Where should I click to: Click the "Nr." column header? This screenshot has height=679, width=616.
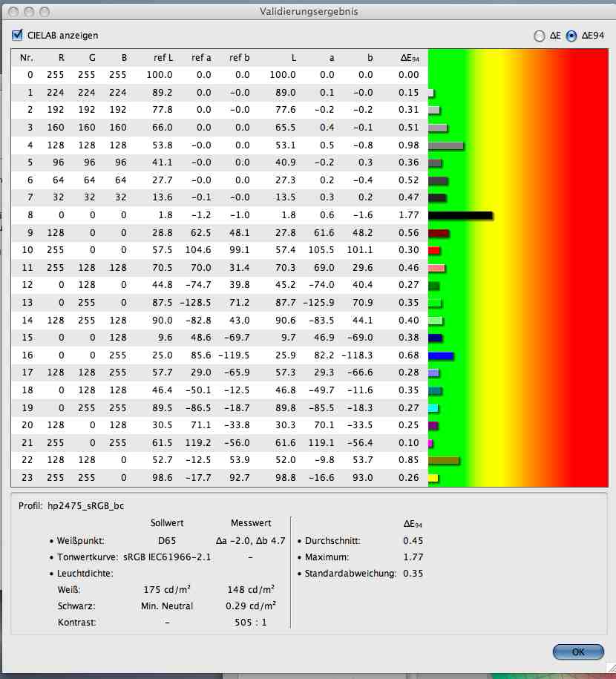[x=27, y=58]
